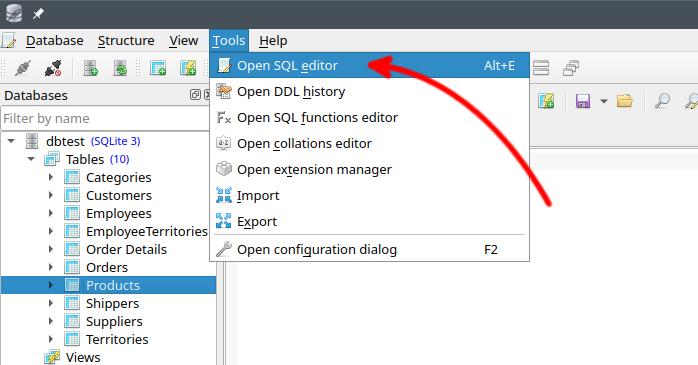
Task: Click the refresh database schema icon
Action: click(x=120, y=68)
